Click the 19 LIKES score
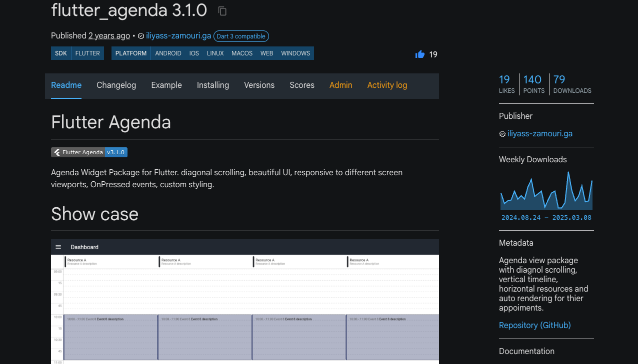Image resolution: width=638 pixels, height=364 pixels. (506, 84)
